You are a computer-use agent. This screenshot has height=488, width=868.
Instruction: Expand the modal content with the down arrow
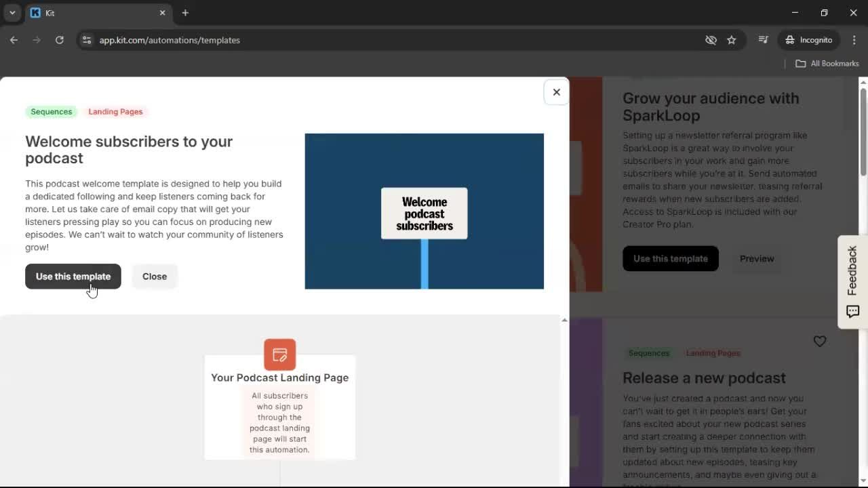564,319
